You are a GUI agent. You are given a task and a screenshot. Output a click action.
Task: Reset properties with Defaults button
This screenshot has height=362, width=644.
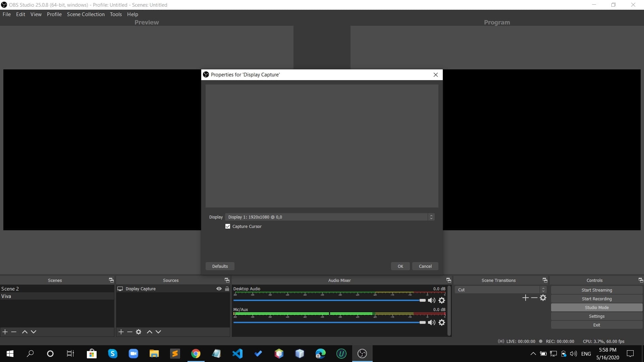coord(220,266)
